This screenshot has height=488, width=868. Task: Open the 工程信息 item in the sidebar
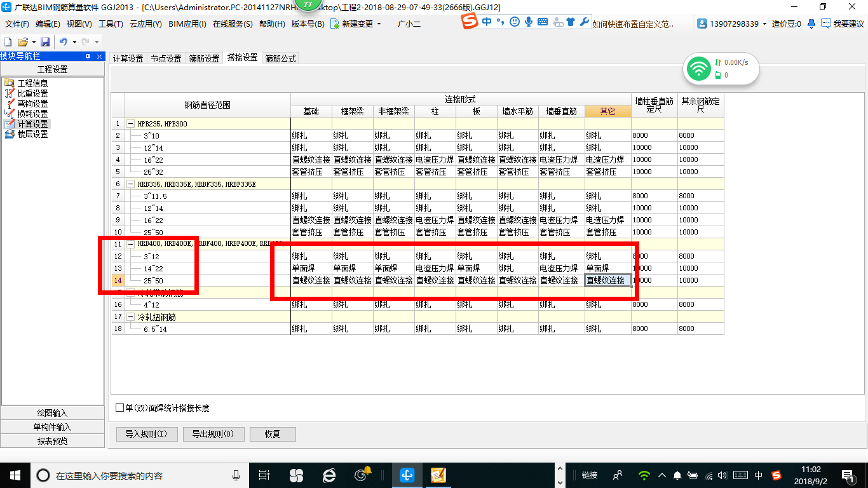tap(25, 83)
